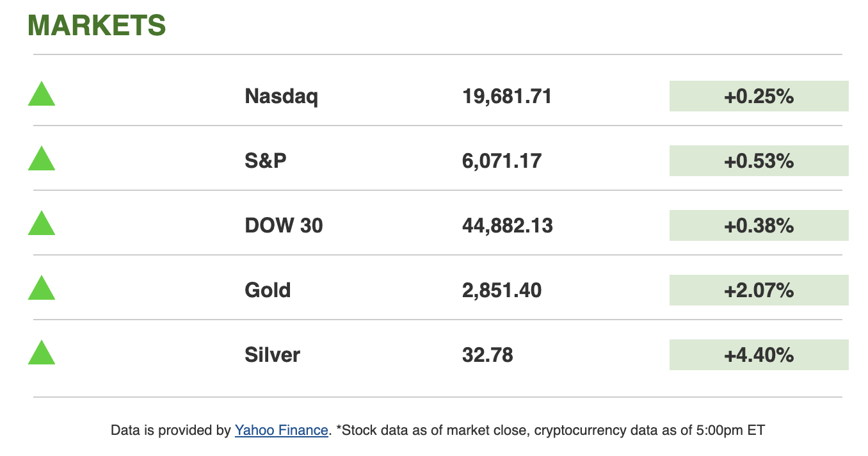
Task: Select the DOW 30 index name
Action: (x=284, y=226)
